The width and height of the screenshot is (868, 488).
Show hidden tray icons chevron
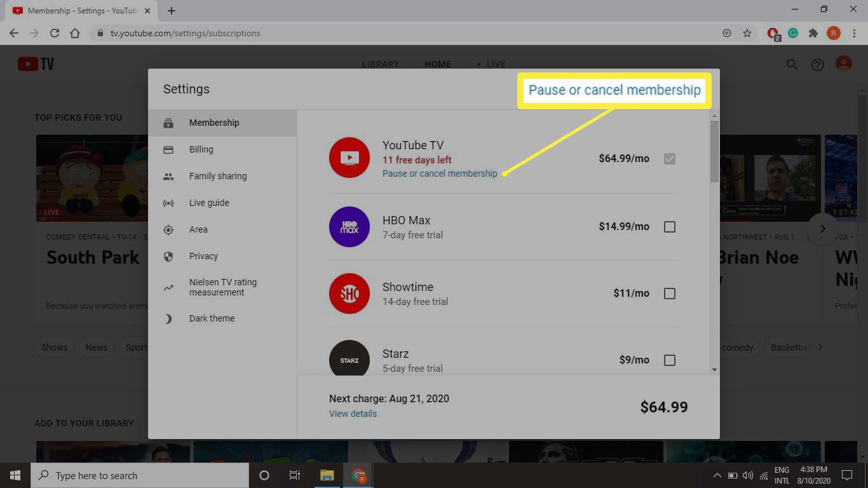click(x=717, y=475)
